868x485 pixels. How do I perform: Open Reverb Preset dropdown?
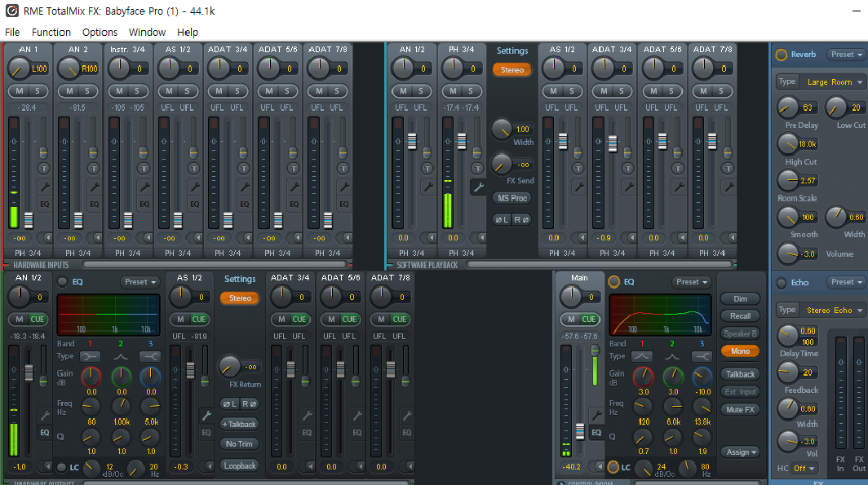847,55
